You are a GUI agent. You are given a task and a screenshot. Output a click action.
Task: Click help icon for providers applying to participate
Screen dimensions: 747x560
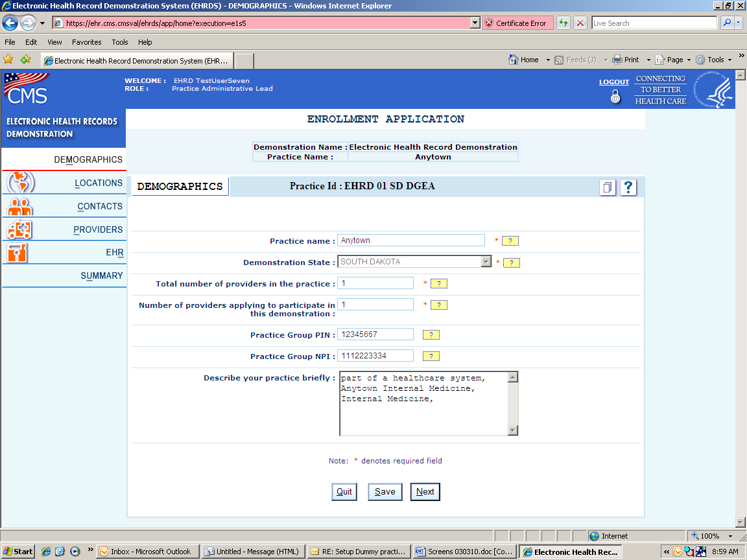point(439,305)
